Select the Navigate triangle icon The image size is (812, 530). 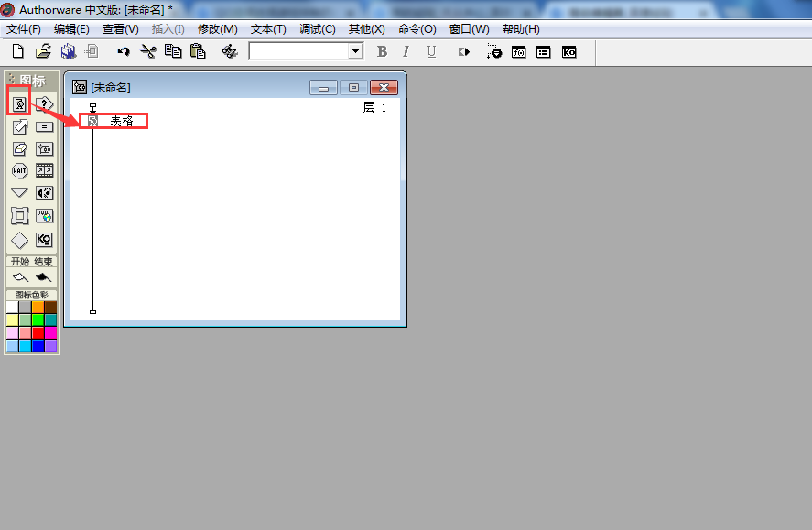pos(19,192)
